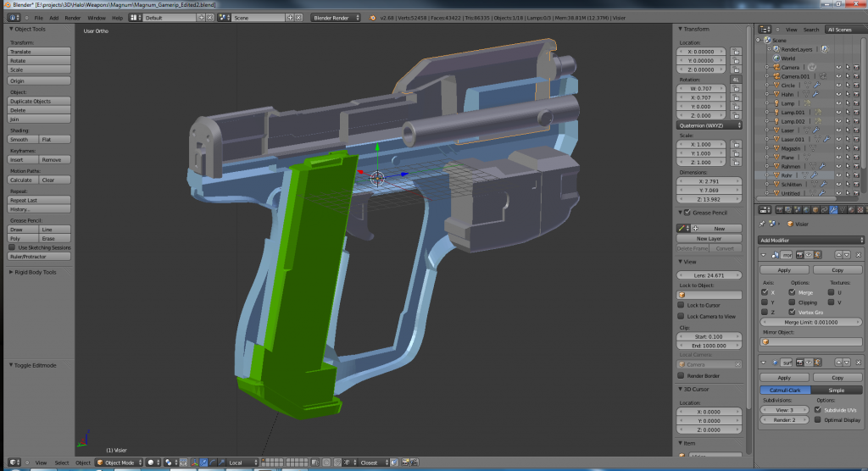Hide the Rohr object via eye icon

pos(838,175)
